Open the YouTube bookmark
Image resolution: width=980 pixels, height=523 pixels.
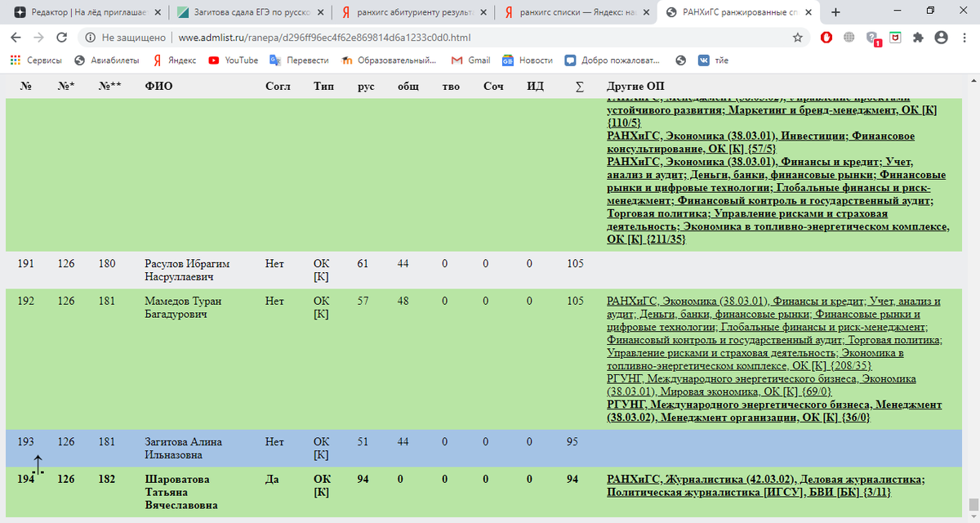233,60
